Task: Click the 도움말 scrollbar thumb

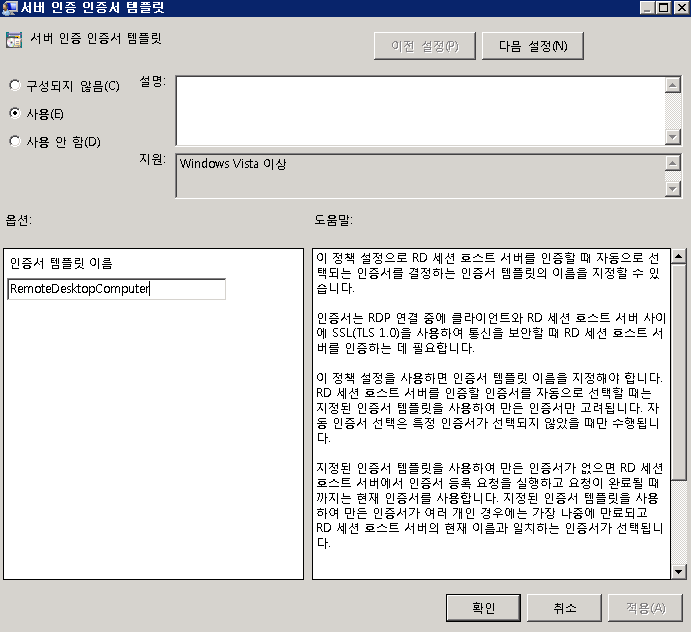Action: [x=679, y=371]
